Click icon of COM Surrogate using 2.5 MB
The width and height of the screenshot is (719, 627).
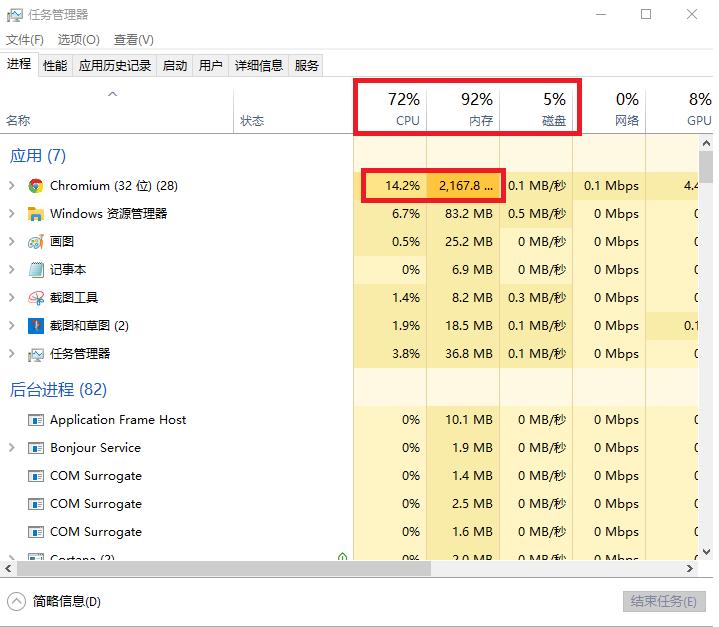(x=35, y=504)
